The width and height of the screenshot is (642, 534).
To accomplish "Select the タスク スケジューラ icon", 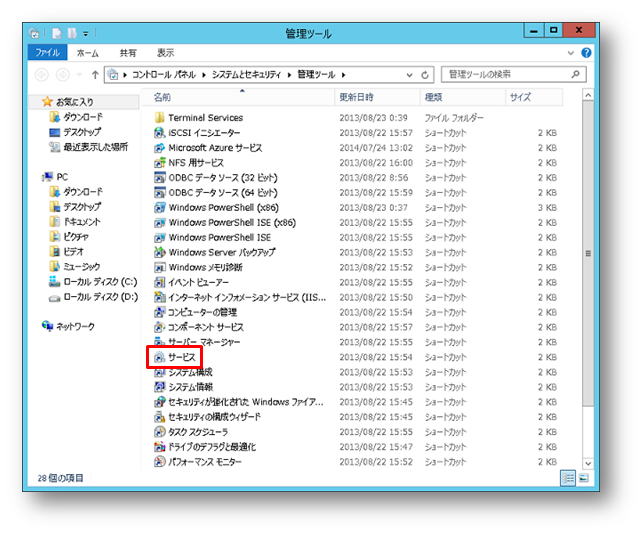I will [159, 432].
